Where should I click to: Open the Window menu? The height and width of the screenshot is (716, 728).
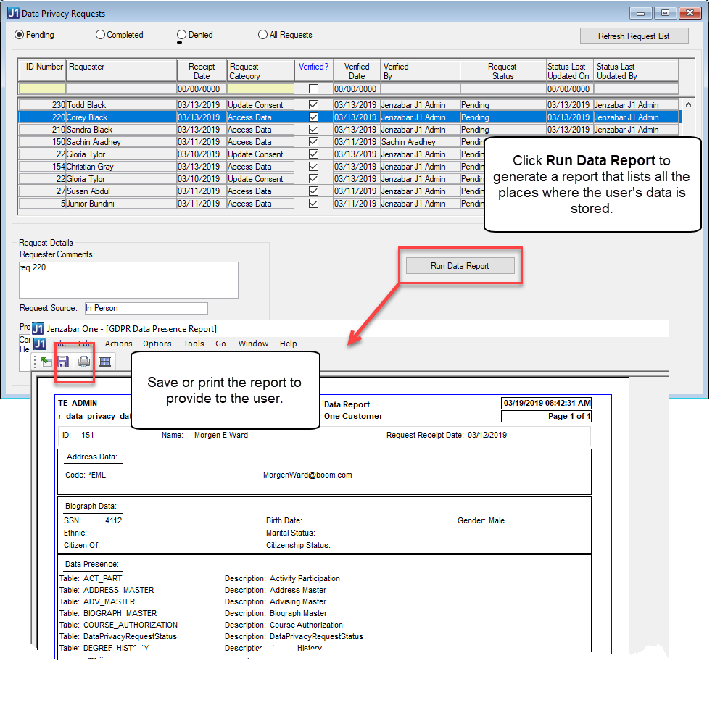click(253, 344)
